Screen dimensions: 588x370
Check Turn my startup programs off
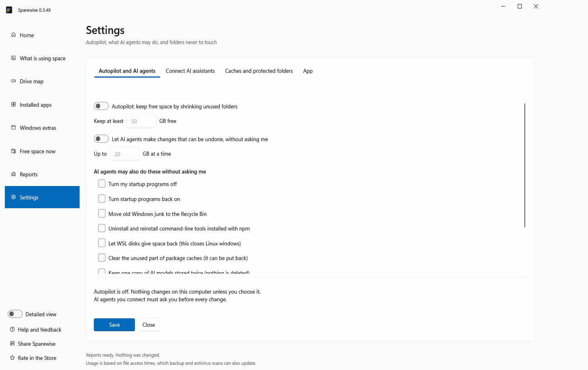click(x=102, y=184)
